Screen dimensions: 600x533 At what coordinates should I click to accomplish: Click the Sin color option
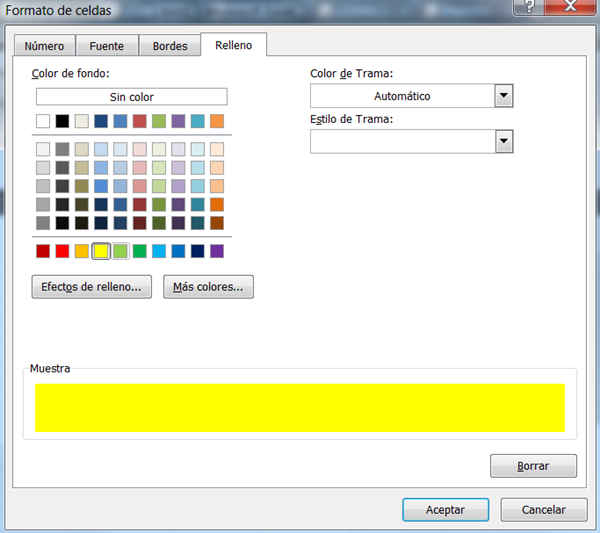click(132, 97)
